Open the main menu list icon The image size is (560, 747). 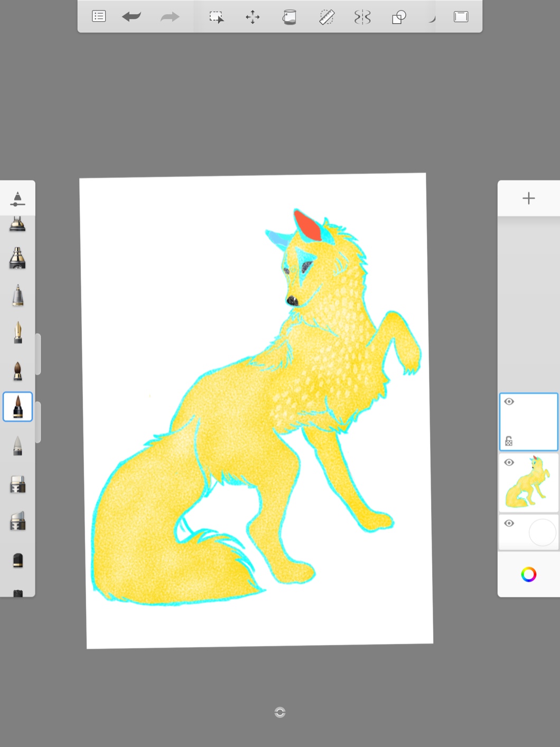click(99, 16)
